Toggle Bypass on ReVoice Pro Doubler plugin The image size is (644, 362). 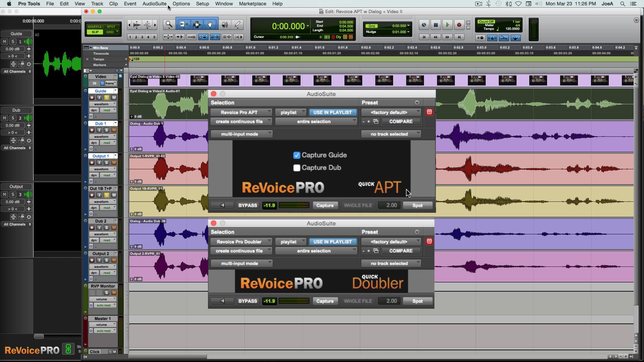pyautogui.click(x=247, y=301)
